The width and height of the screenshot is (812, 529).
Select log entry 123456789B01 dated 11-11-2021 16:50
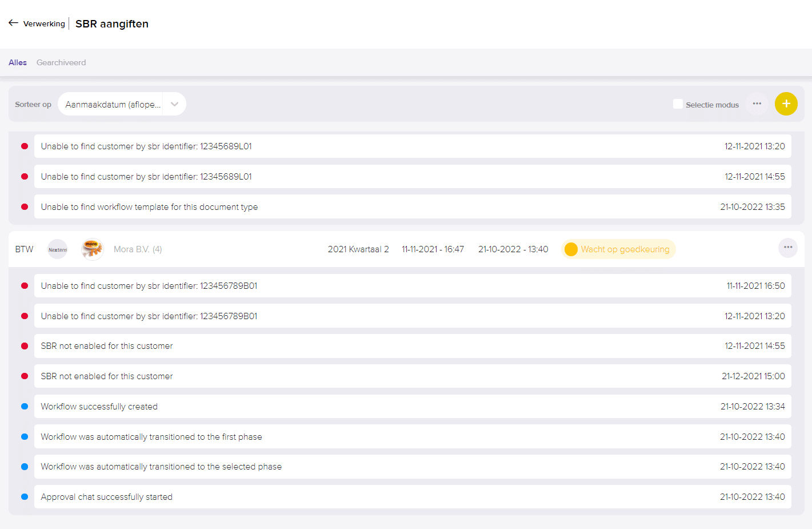413,286
